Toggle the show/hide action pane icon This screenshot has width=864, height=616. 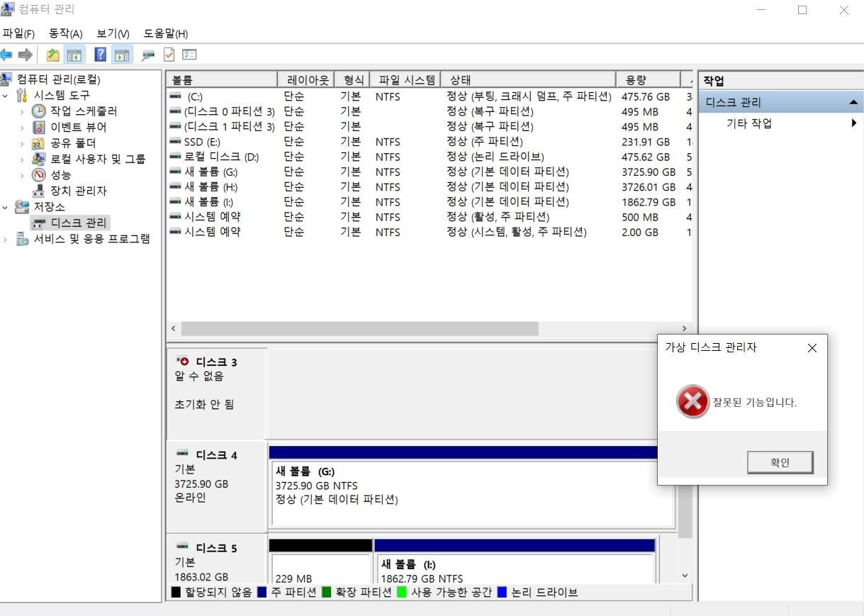coord(123,55)
